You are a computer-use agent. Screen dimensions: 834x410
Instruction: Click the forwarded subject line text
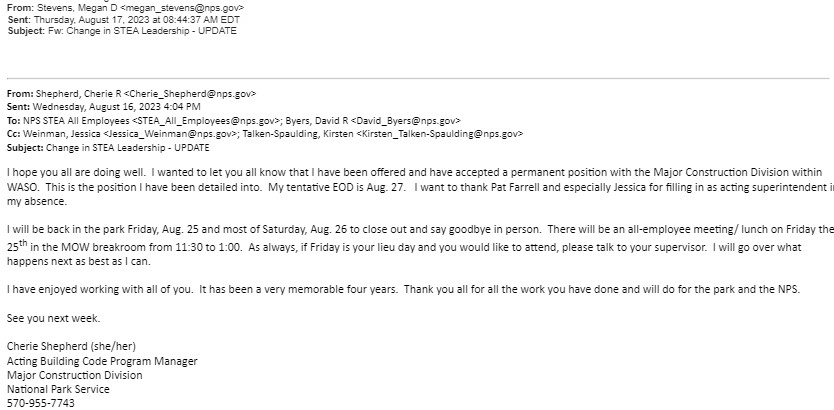[142, 31]
